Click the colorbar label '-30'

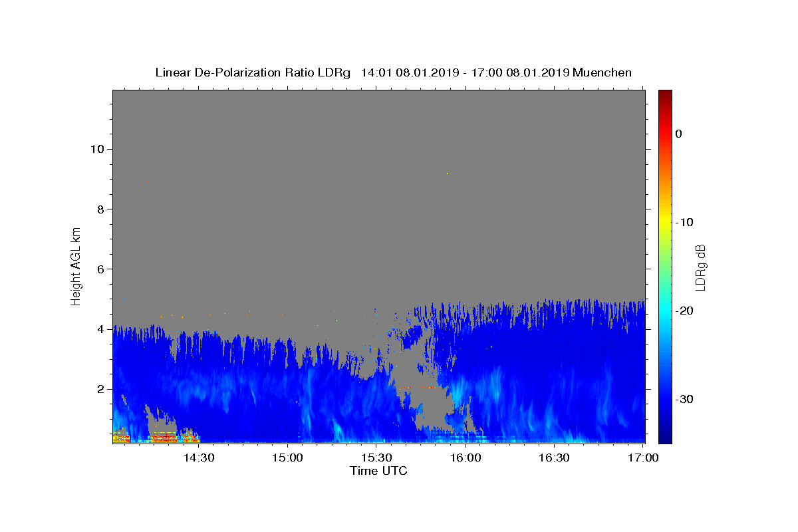tap(685, 399)
